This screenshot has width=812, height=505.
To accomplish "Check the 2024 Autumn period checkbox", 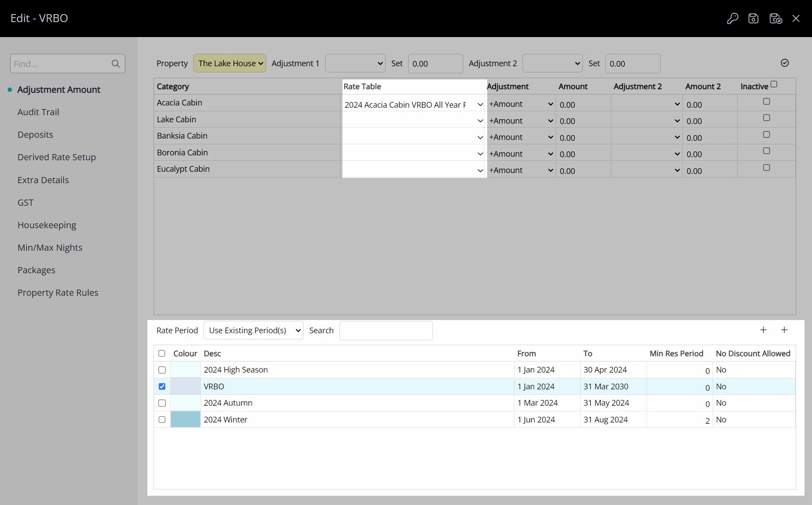I will pos(162,403).
